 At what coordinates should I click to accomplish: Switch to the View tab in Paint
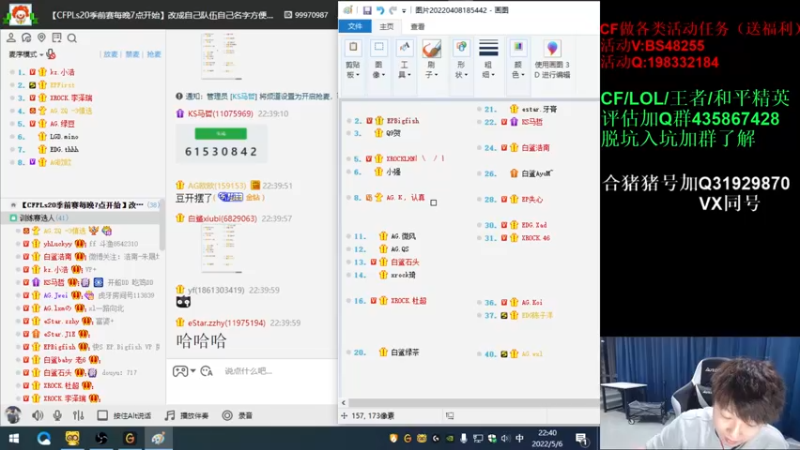(417, 27)
